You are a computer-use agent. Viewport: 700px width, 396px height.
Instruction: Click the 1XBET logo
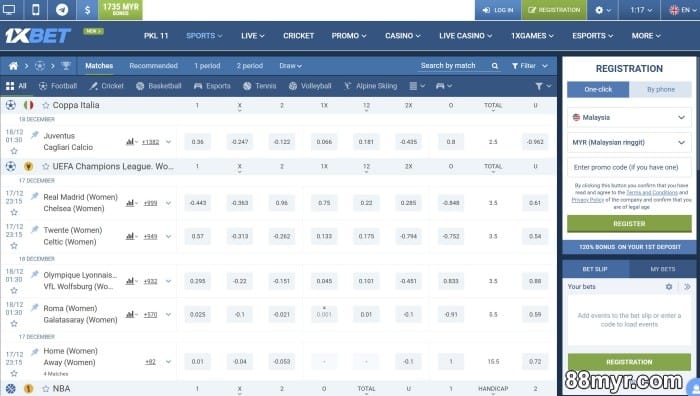pyautogui.click(x=38, y=36)
